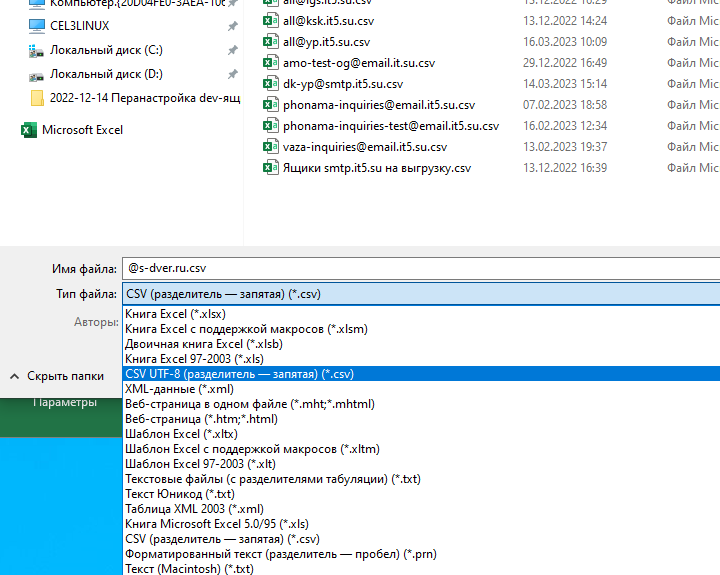The image size is (720, 575).
Task: Select Microsoft Excel in the navigation tree
Action: click(82, 130)
